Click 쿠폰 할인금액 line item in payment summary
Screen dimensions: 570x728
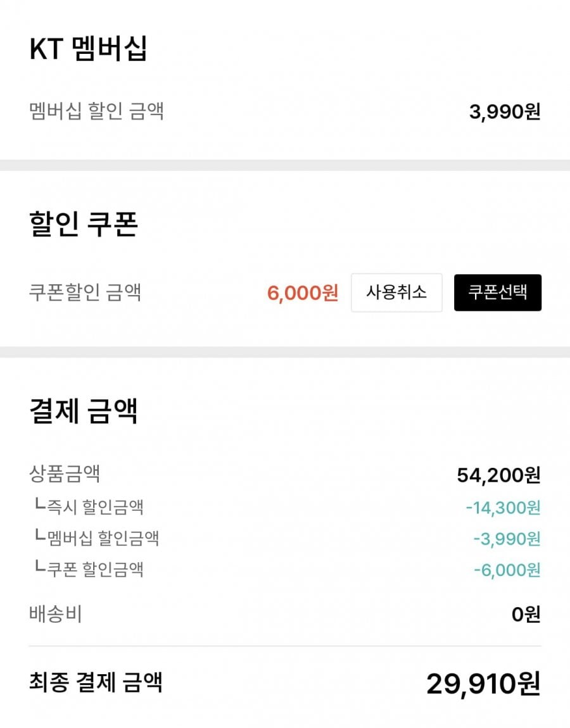click(x=89, y=569)
